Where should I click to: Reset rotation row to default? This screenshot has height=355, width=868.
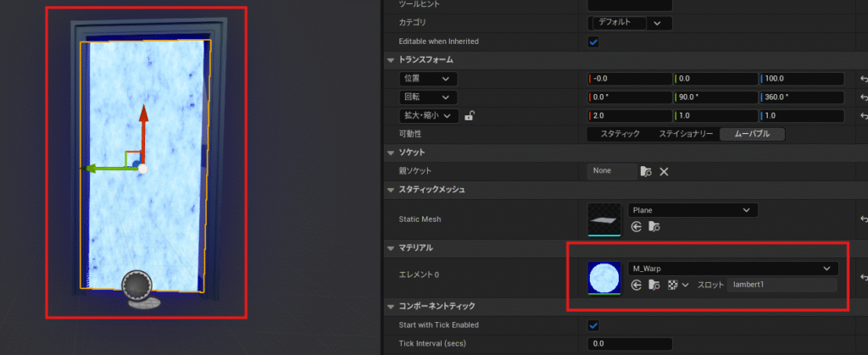(x=864, y=97)
